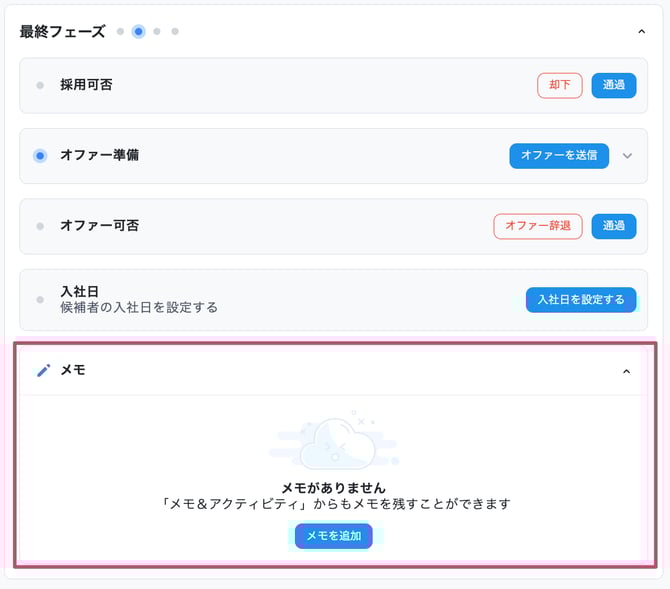Expand the オファー準備 row chevron
Viewport: 670px width, 589px height.
627,156
